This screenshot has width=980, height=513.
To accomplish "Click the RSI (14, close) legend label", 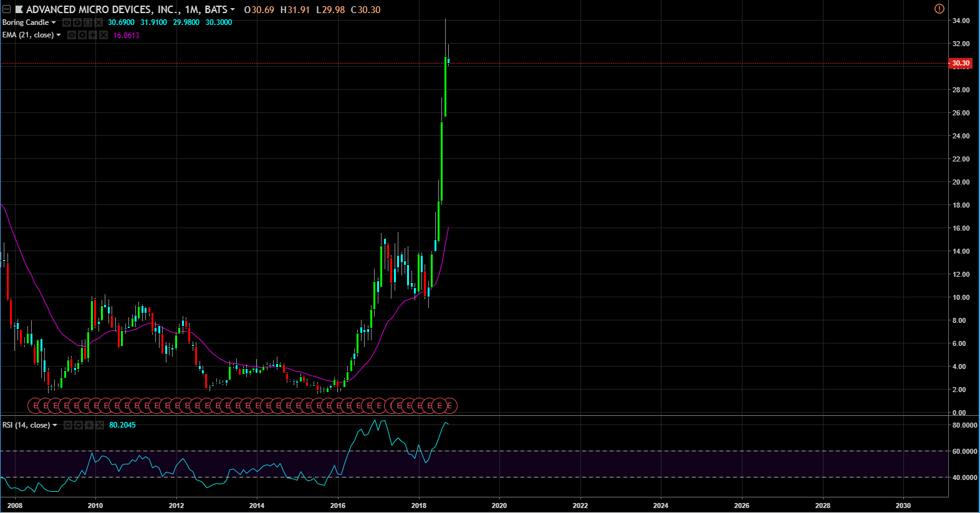I will coord(26,425).
